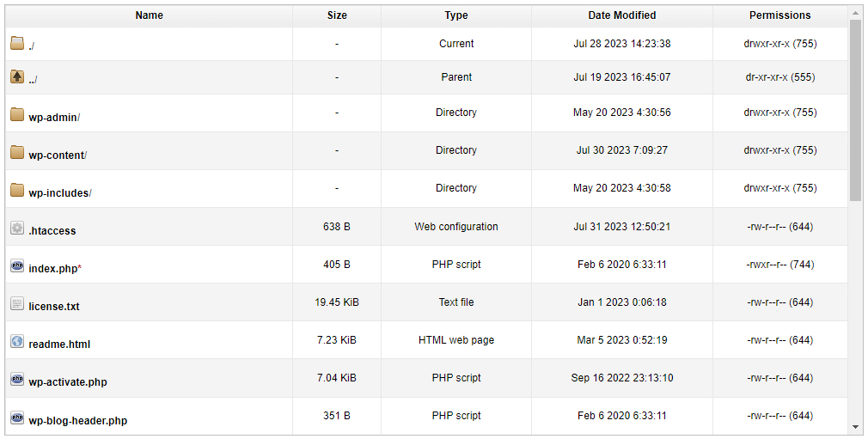Image resolution: width=868 pixels, height=439 pixels.
Task: Click the 405 B size value
Action: [337, 265]
